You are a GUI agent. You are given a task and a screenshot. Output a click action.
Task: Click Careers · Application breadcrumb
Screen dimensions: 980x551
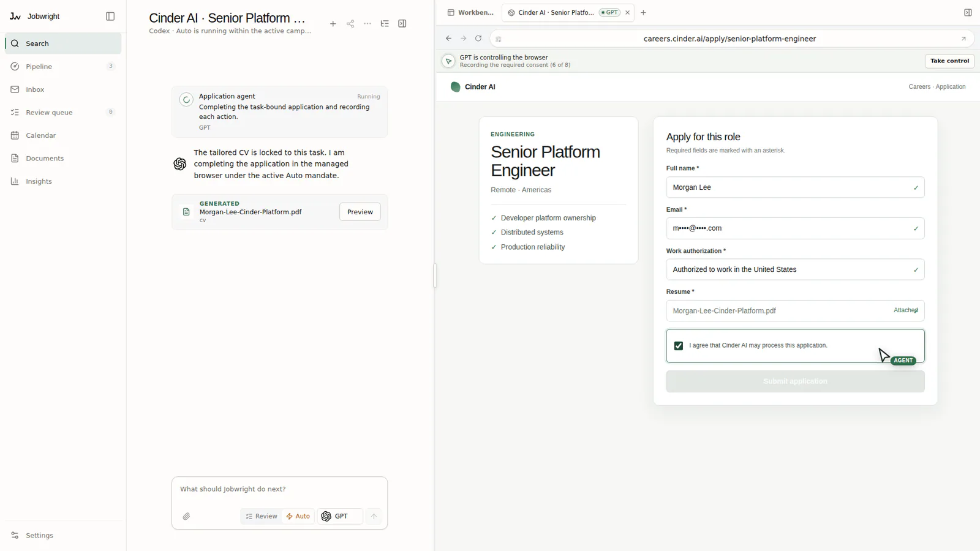coord(937,87)
